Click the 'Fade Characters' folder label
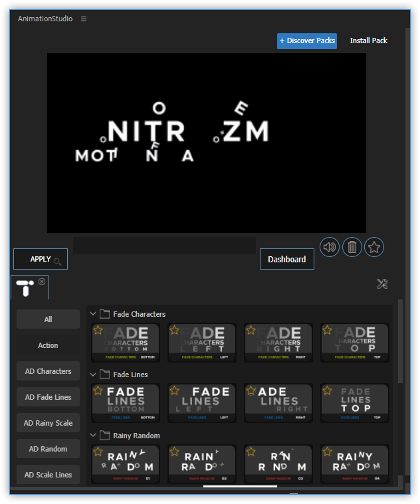 click(x=140, y=314)
